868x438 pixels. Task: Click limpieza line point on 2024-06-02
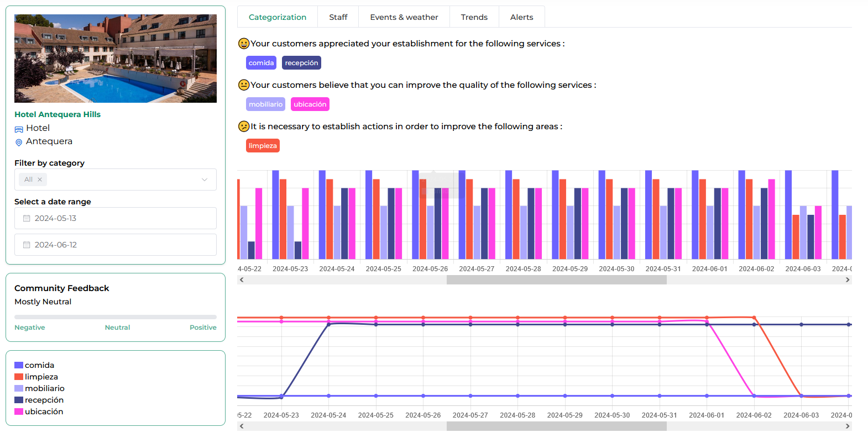(x=754, y=318)
